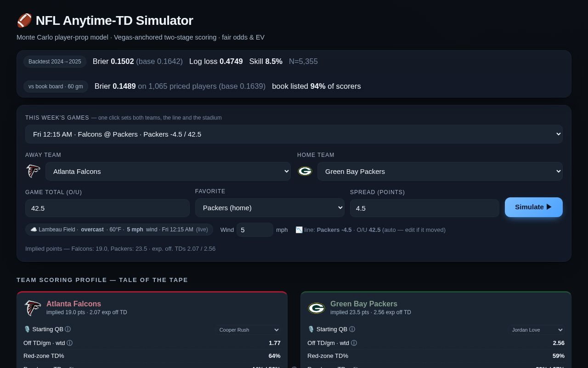The image size is (588, 368).
Task: Click the Spread points input field
Action: (424, 208)
